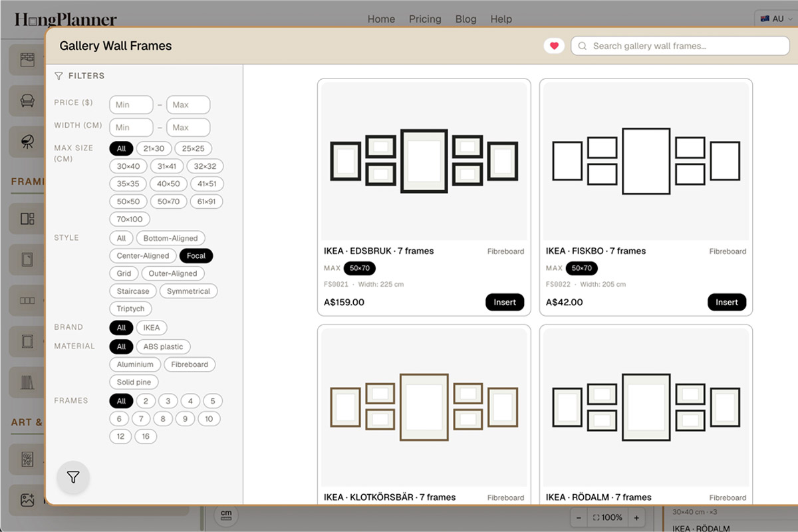Open the Blog link

pos(465,19)
